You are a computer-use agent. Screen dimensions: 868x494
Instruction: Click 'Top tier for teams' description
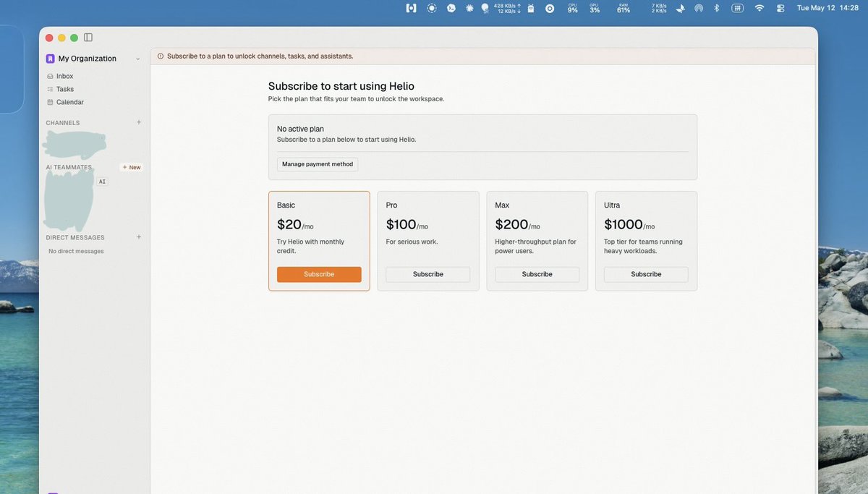pyautogui.click(x=643, y=246)
